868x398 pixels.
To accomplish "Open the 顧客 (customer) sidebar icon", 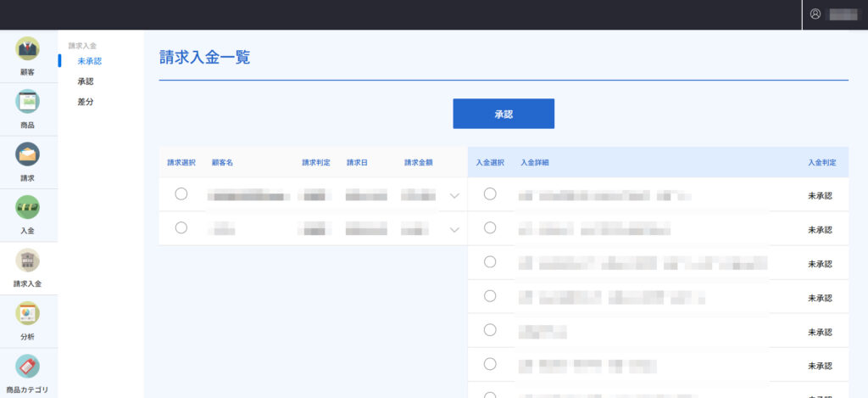I will [28, 49].
